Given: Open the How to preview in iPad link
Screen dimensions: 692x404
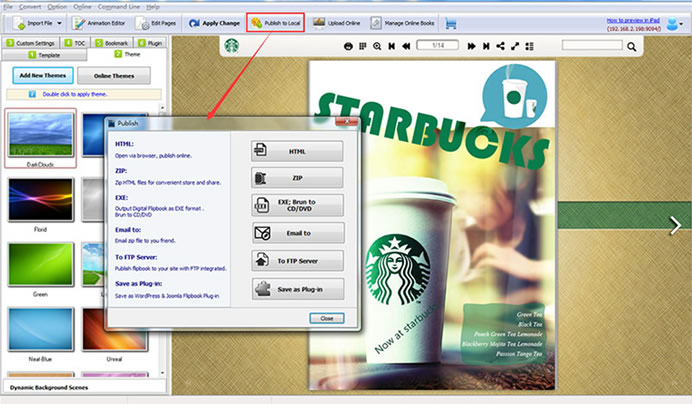Looking at the screenshot, I should tap(633, 20).
